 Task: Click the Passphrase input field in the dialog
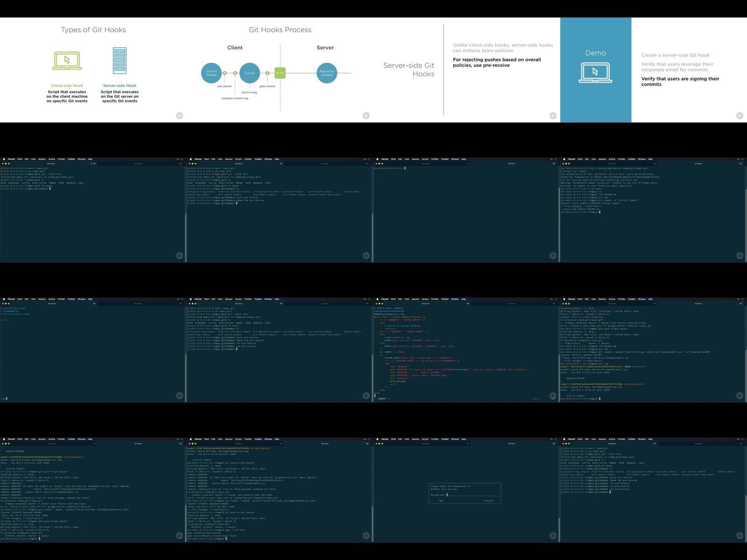click(472, 495)
